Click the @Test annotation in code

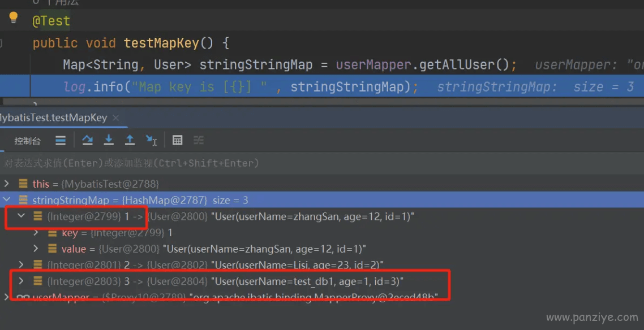point(51,20)
